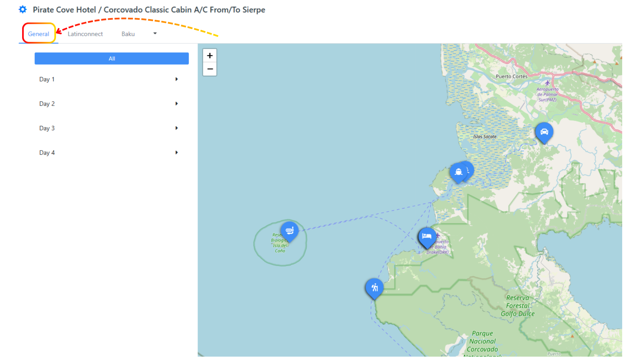The image size is (644, 362).
Task: Click the Day 1 label
Action: tap(47, 79)
